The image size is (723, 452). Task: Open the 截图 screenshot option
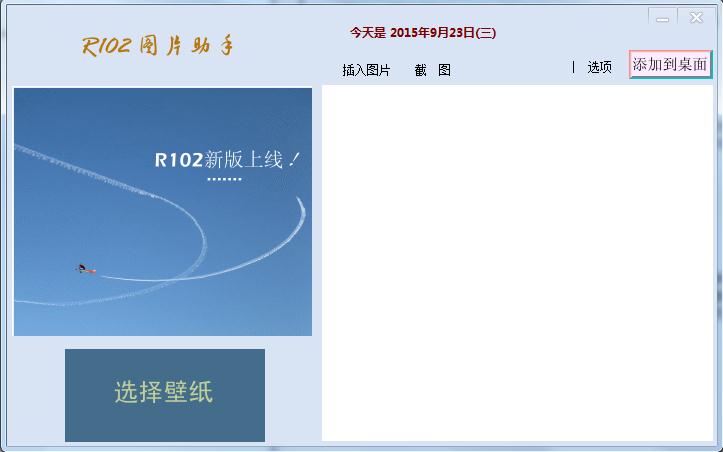click(433, 70)
